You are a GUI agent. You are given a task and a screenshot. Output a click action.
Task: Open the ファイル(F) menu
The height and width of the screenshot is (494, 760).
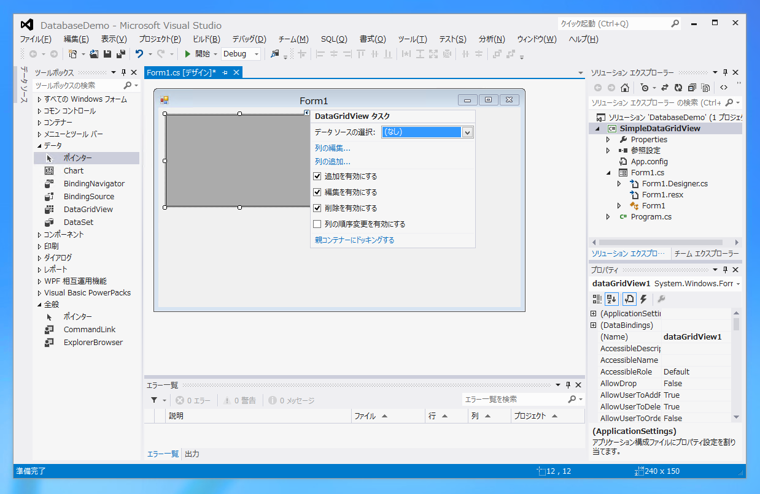(35, 39)
